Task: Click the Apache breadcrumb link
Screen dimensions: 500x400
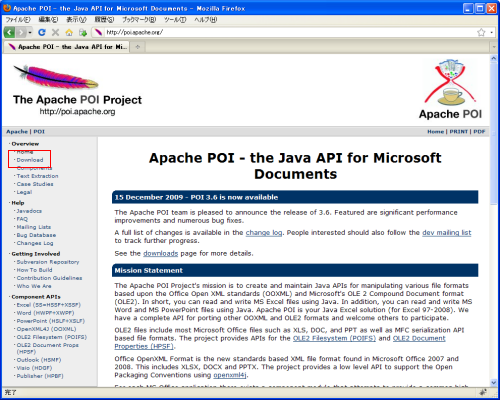Action: click(x=17, y=132)
